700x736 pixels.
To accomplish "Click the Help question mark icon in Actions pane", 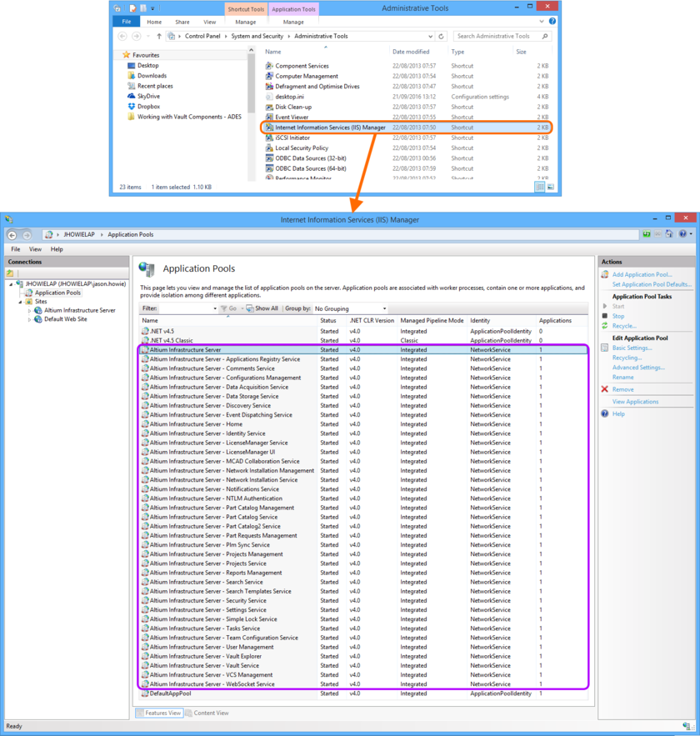I will point(604,413).
